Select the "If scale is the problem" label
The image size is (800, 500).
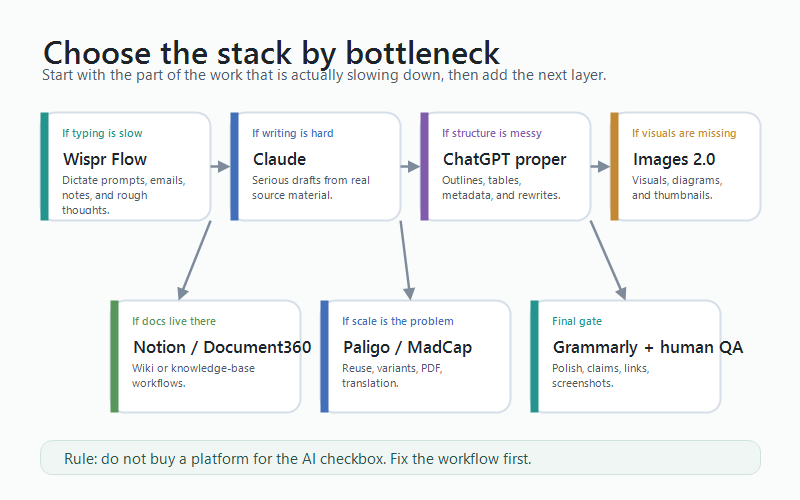coord(397,321)
